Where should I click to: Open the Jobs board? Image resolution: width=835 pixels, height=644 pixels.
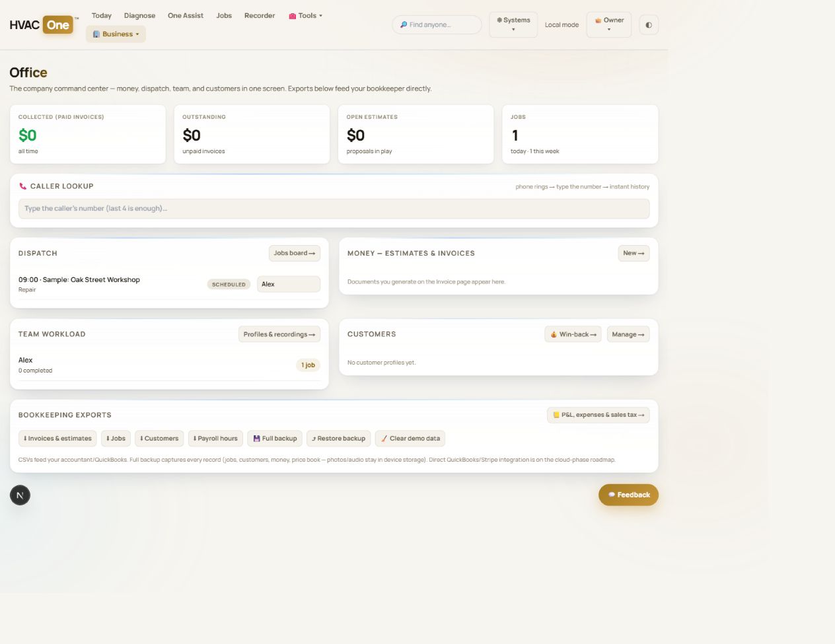[295, 253]
